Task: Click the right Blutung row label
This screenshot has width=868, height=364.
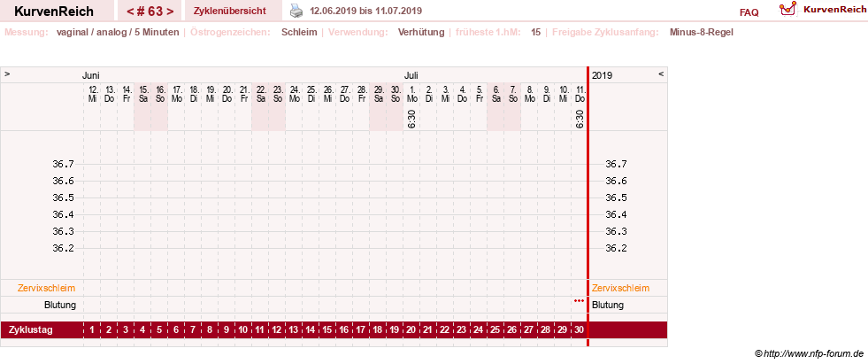Action: pyautogui.click(x=608, y=305)
